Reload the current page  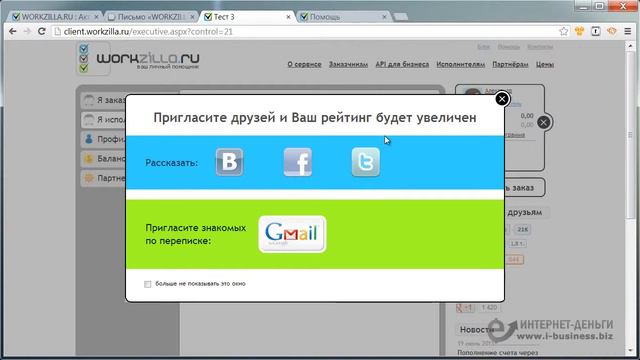(41, 31)
